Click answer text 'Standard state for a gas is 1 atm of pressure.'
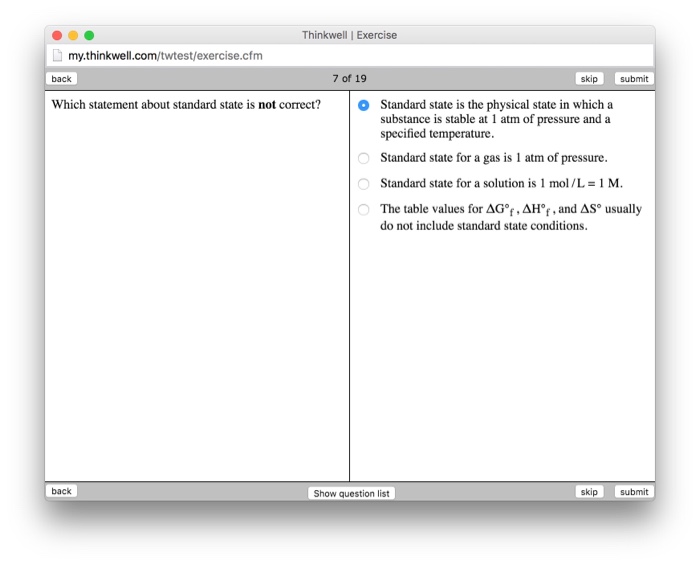This screenshot has width=700, height=566. point(494,158)
